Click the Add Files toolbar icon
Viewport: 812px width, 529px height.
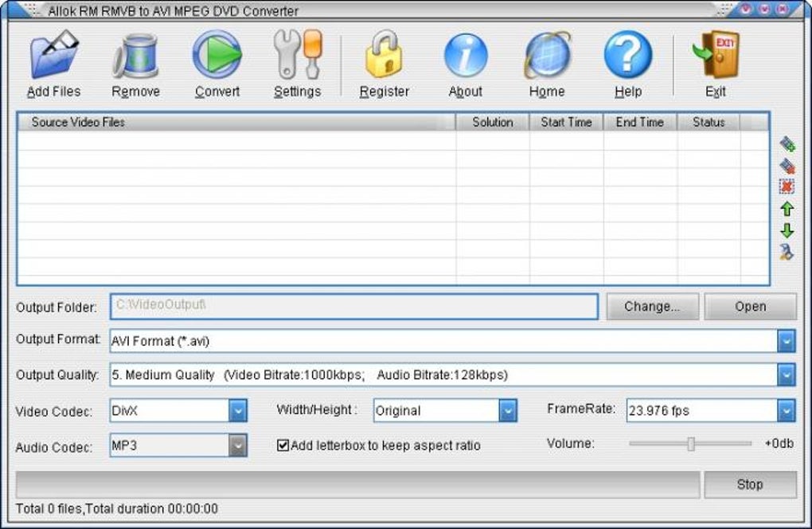click(54, 56)
